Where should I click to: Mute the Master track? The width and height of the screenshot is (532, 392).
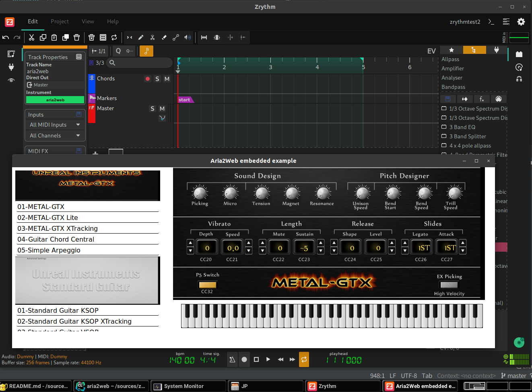pos(162,109)
